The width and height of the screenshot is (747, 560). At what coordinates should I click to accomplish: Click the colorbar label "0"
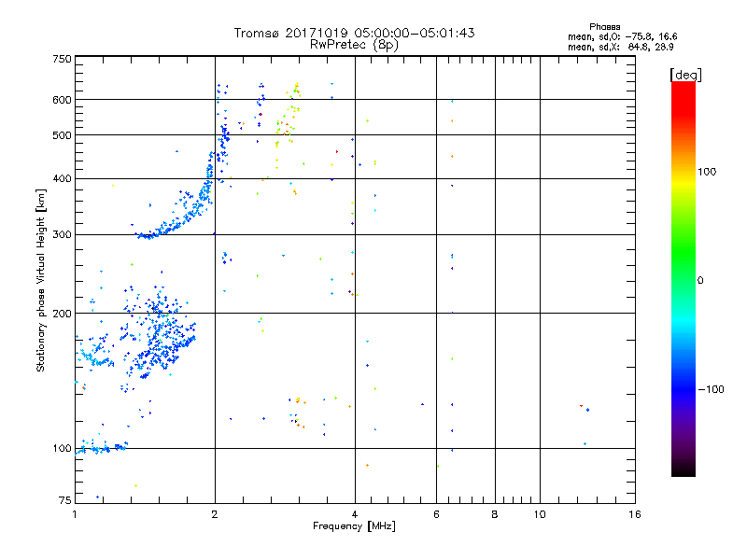[700, 280]
